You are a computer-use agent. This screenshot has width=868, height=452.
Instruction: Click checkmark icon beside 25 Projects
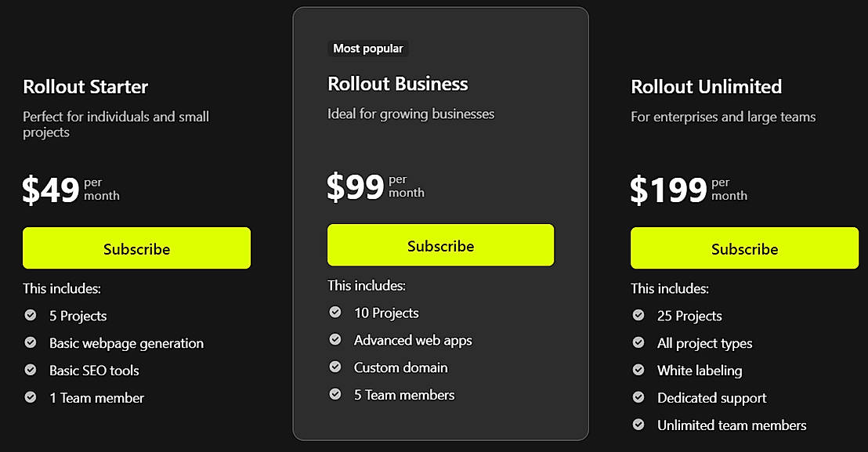(638, 316)
